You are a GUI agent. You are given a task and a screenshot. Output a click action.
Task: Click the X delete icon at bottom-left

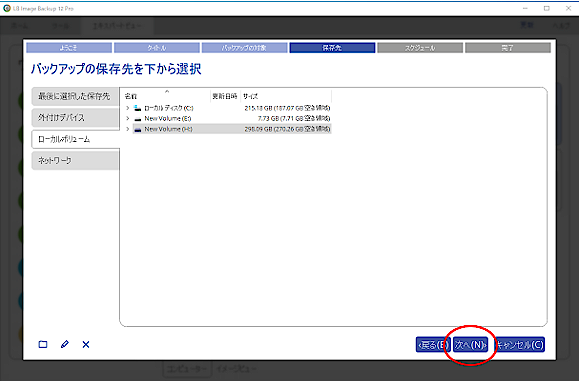click(x=86, y=344)
